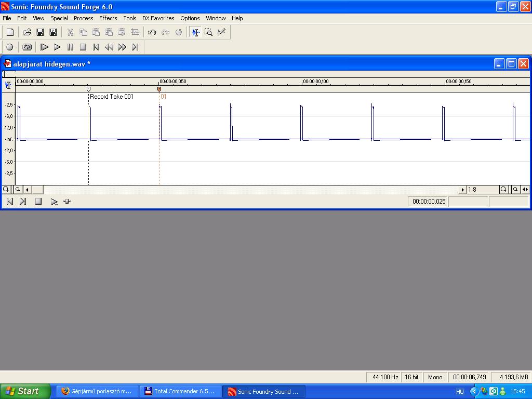
Task: Open the Help menu
Action: [x=237, y=18]
